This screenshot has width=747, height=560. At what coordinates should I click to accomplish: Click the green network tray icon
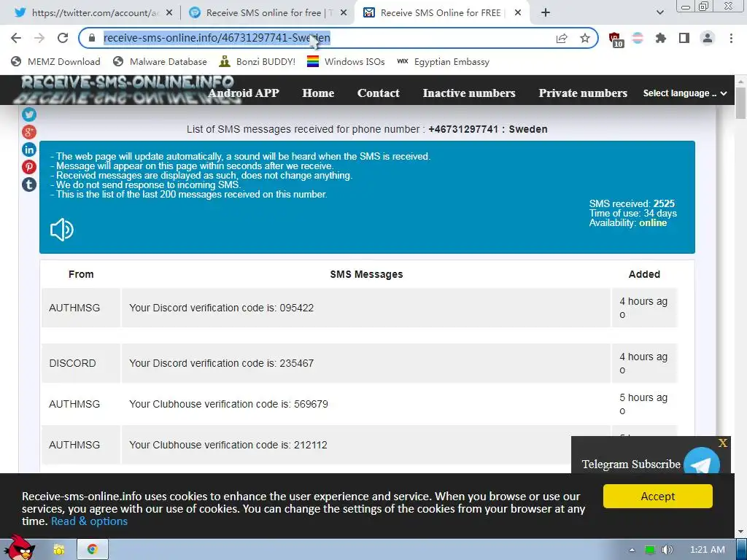click(x=650, y=550)
